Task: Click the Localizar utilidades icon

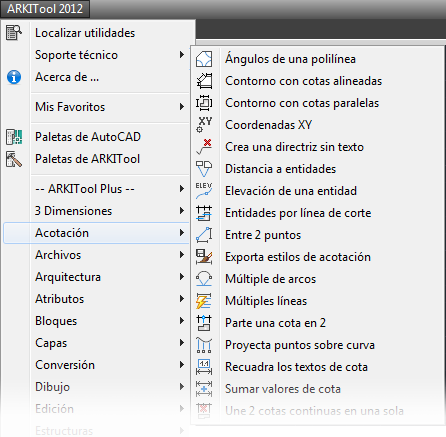Action: click(14, 33)
